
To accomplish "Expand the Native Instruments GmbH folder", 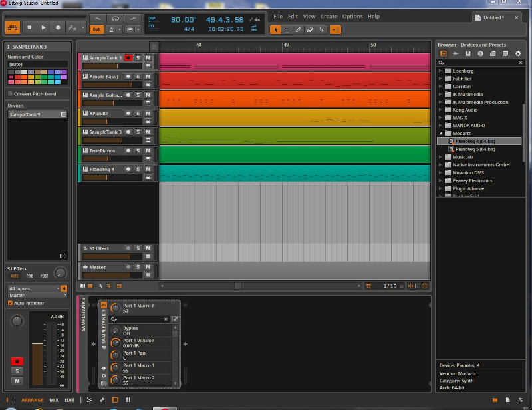I will coord(440,165).
